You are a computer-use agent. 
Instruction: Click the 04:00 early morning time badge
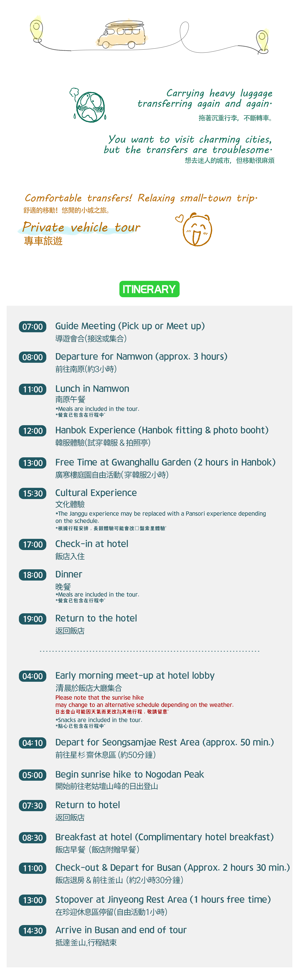click(x=32, y=676)
